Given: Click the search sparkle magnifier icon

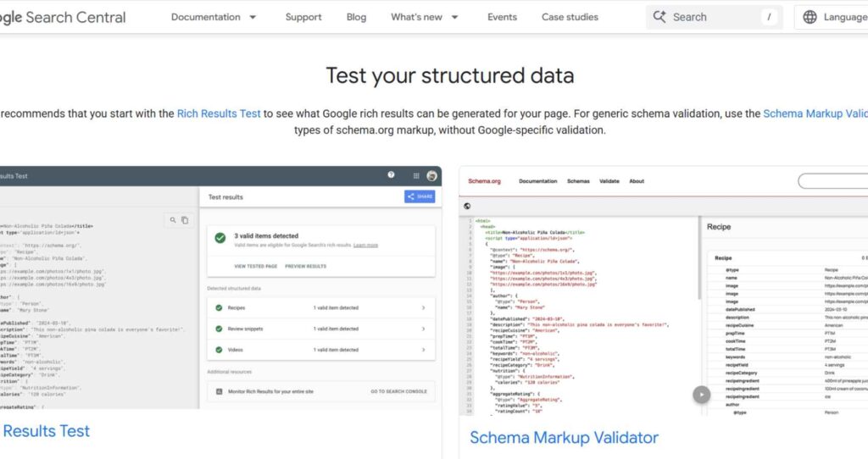Looking at the screenshot, I should (659, 17).
